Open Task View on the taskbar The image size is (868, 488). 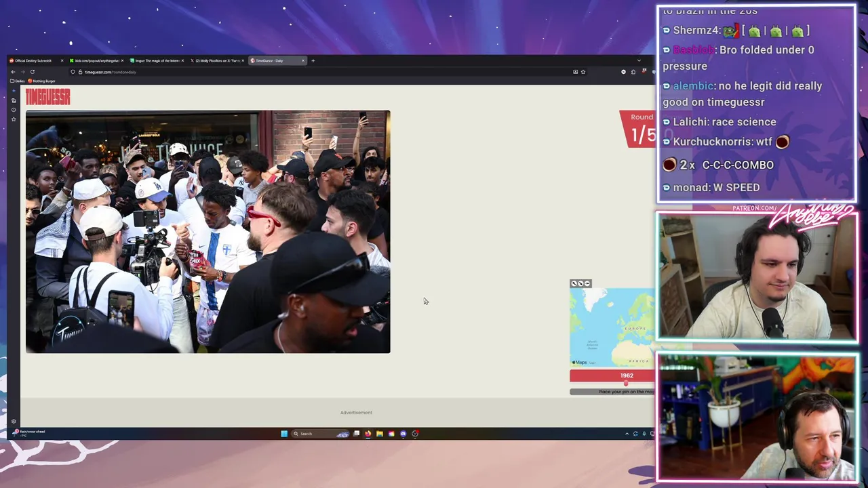click(x=356, y=434)
